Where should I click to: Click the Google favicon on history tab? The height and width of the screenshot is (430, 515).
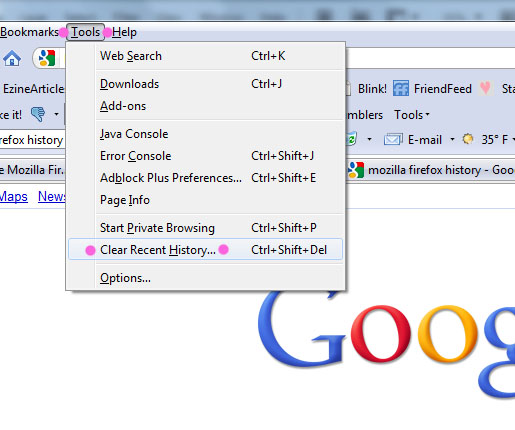(x=355, y=170)
